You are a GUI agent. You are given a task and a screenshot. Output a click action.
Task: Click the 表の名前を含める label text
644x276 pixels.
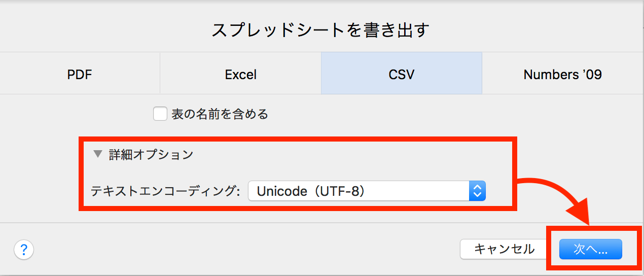220,114
